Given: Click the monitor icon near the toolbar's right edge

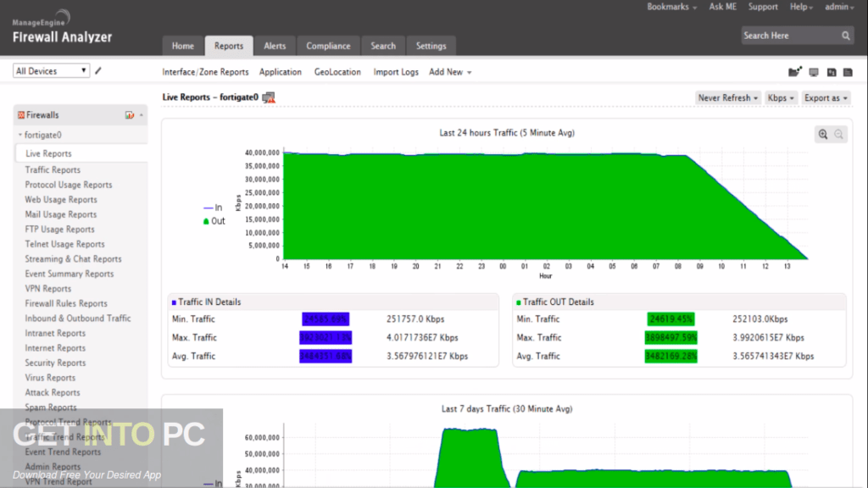Looking at the screenshot, I should point(814,73).
